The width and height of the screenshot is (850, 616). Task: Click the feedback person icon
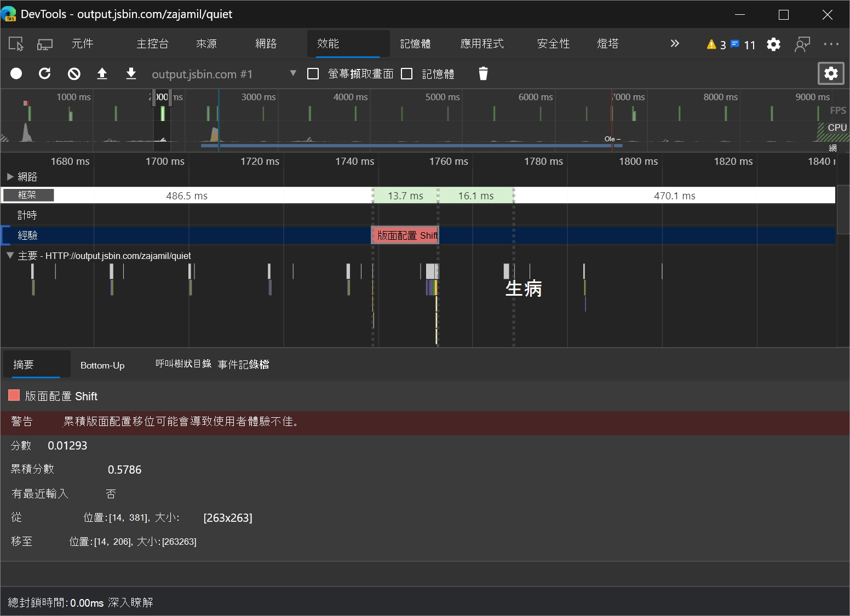(802, 44)
